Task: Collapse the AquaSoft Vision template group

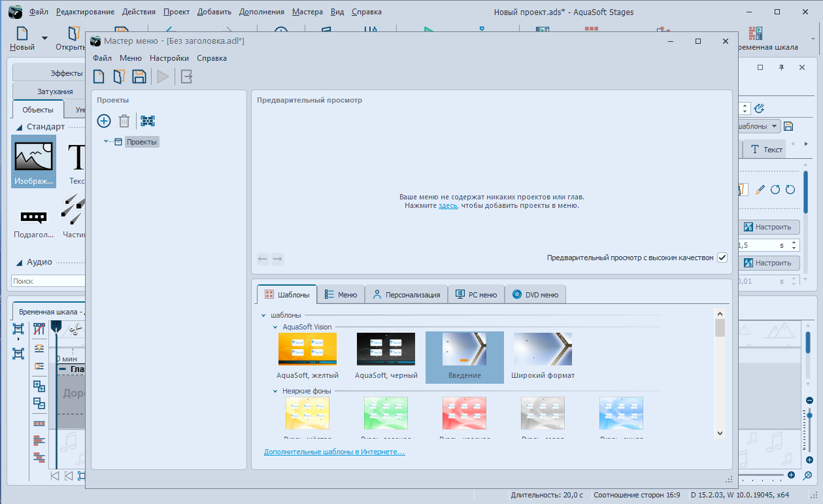Action: pyautogui.click(x=276, y=327)
